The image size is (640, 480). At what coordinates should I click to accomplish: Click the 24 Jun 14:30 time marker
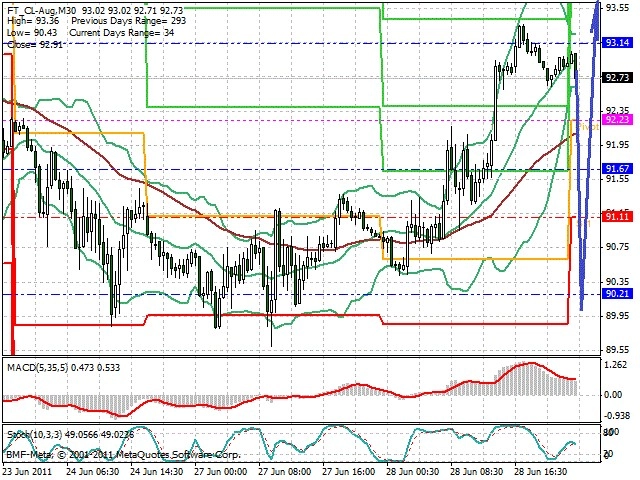click(156, 472)
